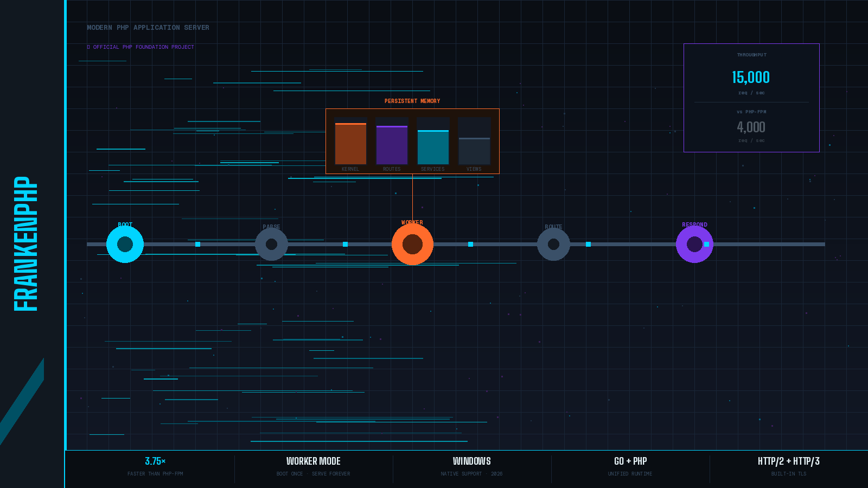Screen dimensions: 868x488
Task: Click the HTTP/2 + HTTP/3 footer item
Action: [789, 461]
